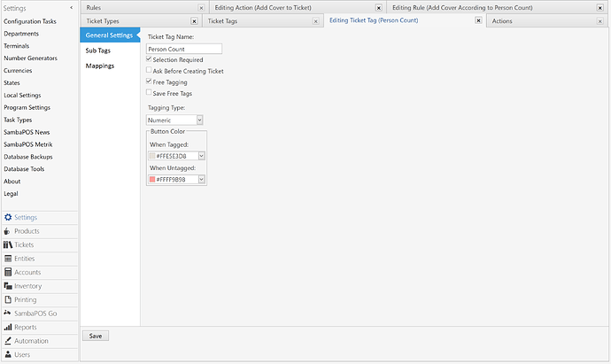This screenshot has height=364, width=611.
Task: Toggle the Free Tagging checkbox
Action: click(149, 81)
